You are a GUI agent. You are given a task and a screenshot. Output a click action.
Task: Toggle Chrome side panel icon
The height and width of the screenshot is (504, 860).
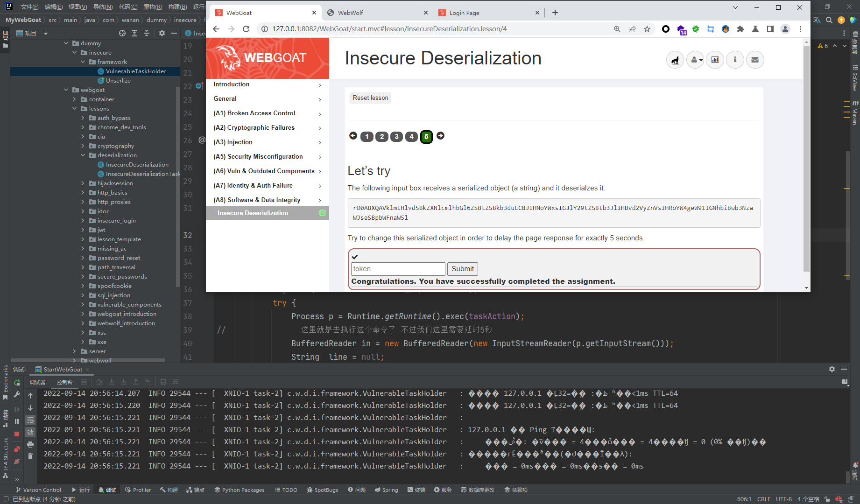[770, 29]
